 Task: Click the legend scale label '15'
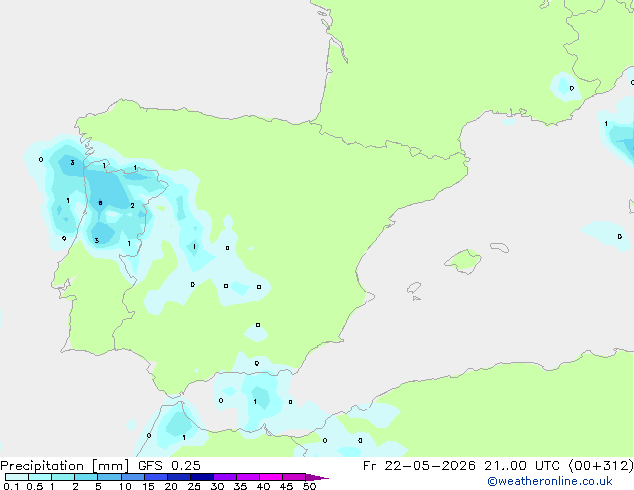[148, 486]
